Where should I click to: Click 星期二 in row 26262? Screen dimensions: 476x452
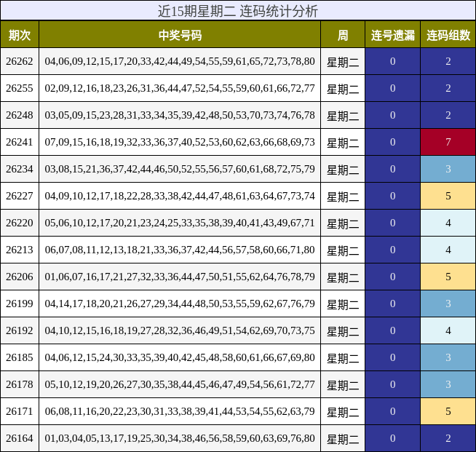click(x=343, y=63)
